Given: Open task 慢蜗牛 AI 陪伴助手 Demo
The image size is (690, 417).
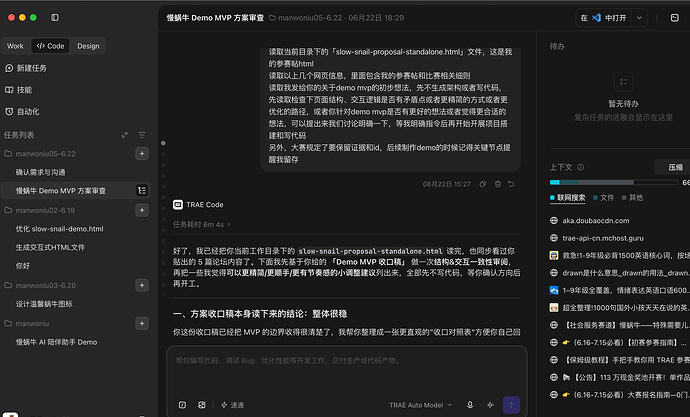Looking at the screenshot, I should pos(56,342).
